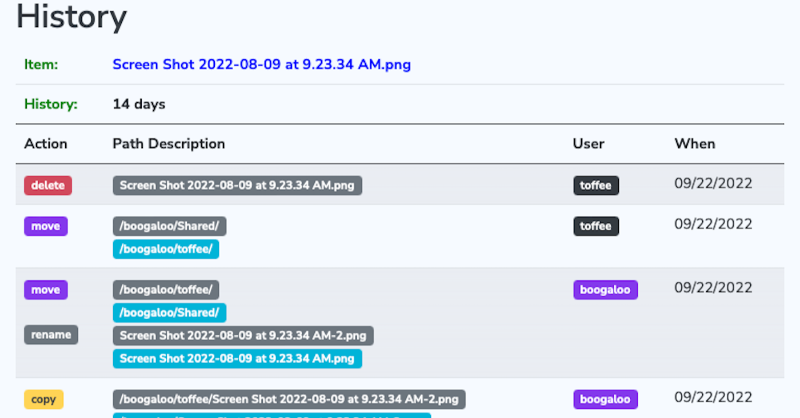This screenshot has height=418, width=800.
Task: Click the User column header
Action: click(x=588, y=144)
